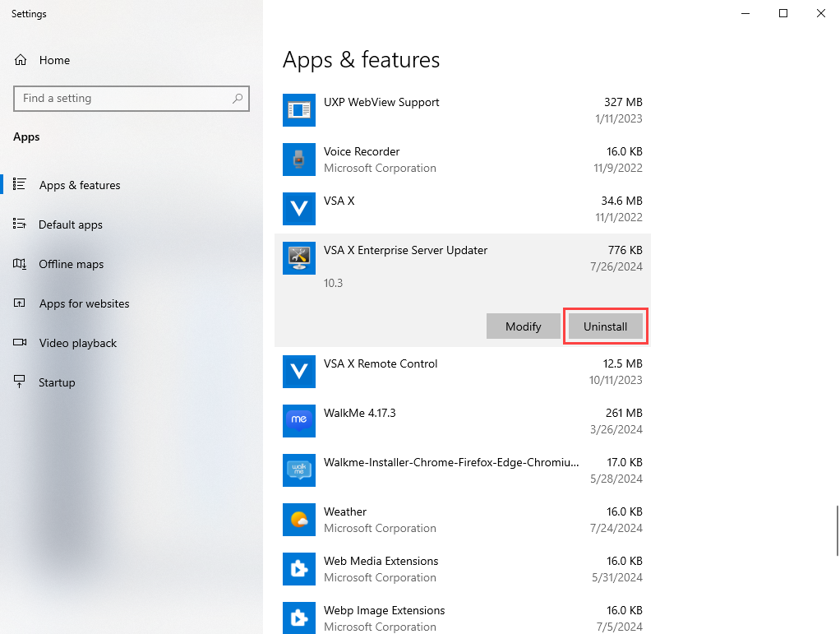Click the Web Media Extensions icon
Viewport: 840px width, 634px height.
[299, 569]
